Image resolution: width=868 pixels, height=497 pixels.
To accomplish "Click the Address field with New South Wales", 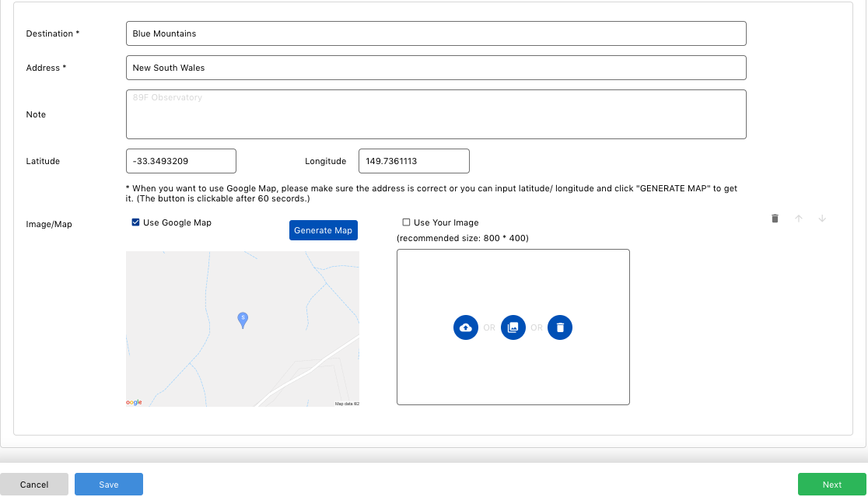I will click(x=436, y=68).
